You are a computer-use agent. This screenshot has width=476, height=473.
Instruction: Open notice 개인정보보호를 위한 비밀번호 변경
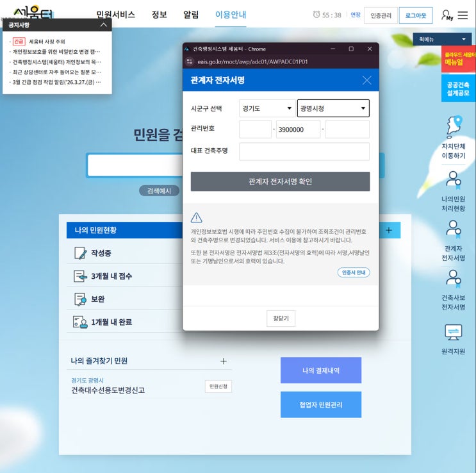(56, 52)
